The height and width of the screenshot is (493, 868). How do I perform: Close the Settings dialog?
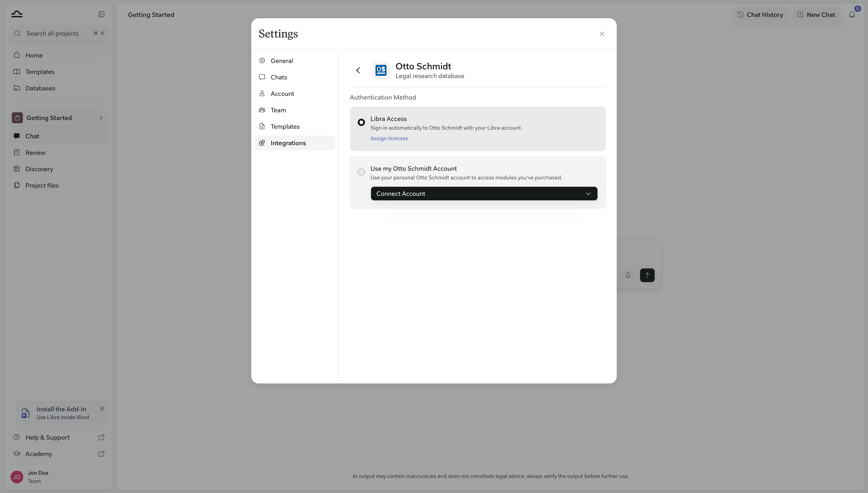coord(602,34)
